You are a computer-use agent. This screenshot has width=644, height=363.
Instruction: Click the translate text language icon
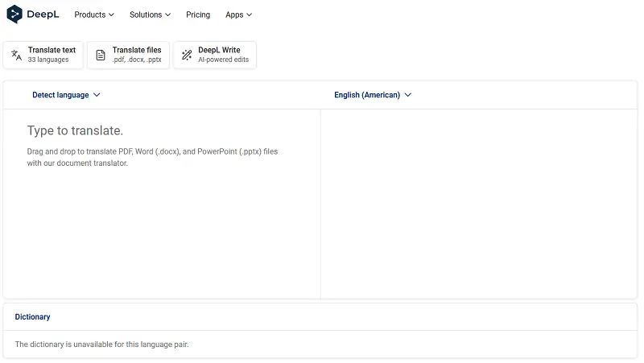16,55
